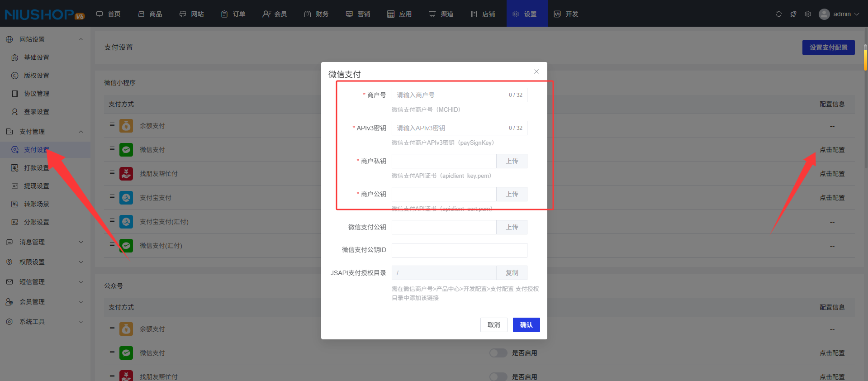Expand the 短信管理 sidebar group
Viewport: 868px width, 381px height.
[x=81, y=282]
